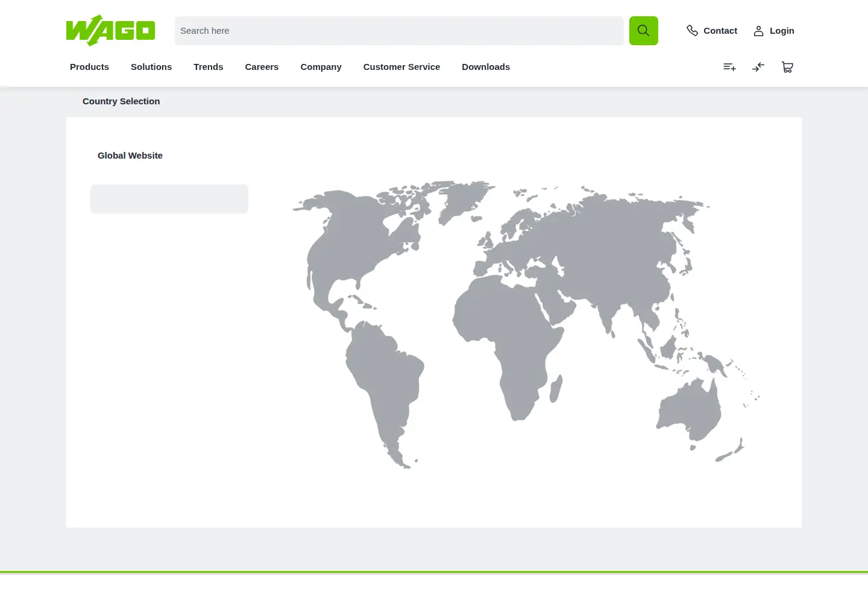This screenshot has width=868, height=603.
Task: Open the Products menu
Action: (x=89, y=67)
